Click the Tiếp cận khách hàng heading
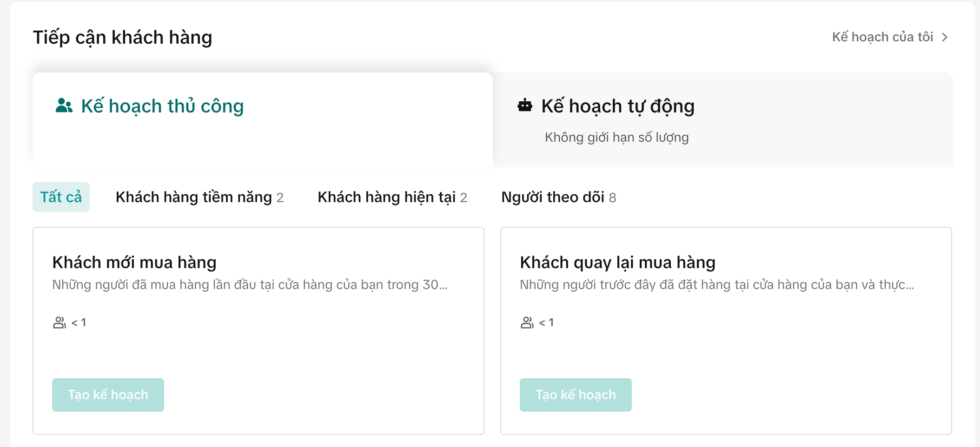This screenshot has height=447, width=980. click(122, 37)
